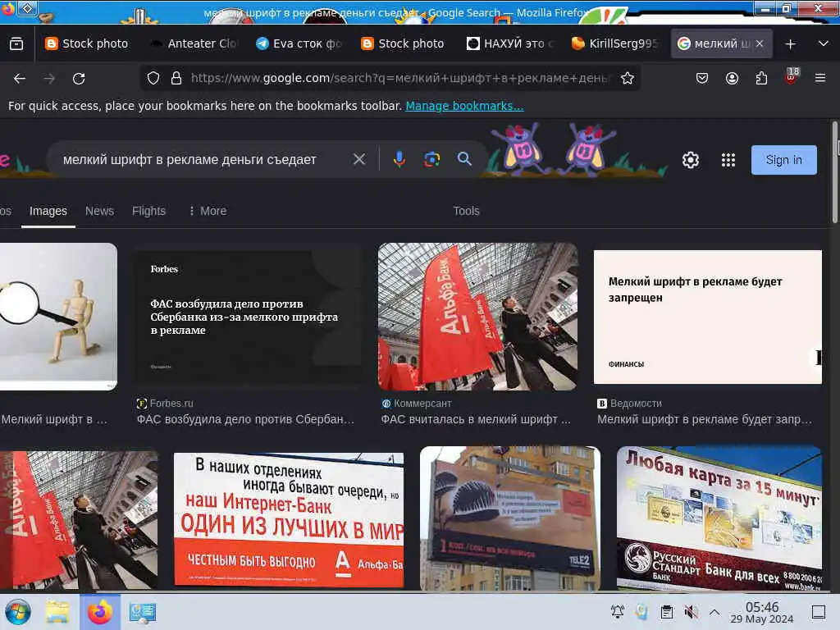Switch to Anteater Clo tab
840x630 pixels.
coord(194,44)
